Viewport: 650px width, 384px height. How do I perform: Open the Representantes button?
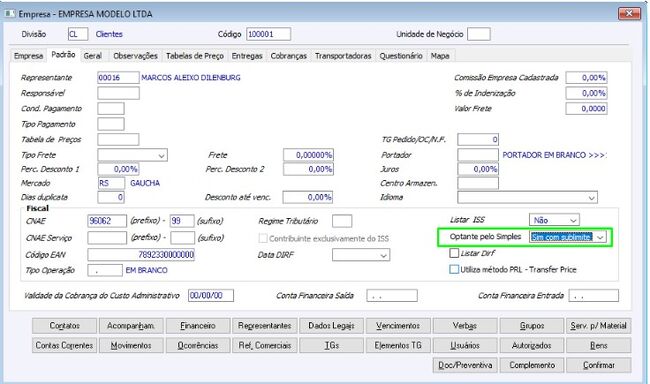coord(264,326)
